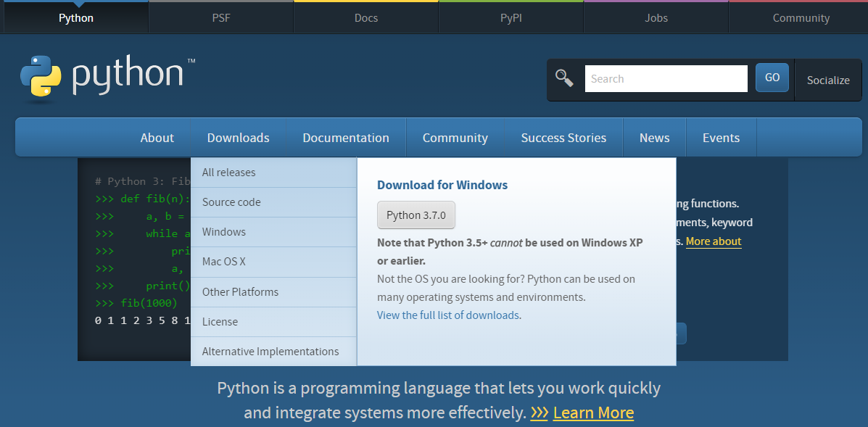Screen dimensions: 868x427
Task: Click the More about link
Action: pos(714,241)
